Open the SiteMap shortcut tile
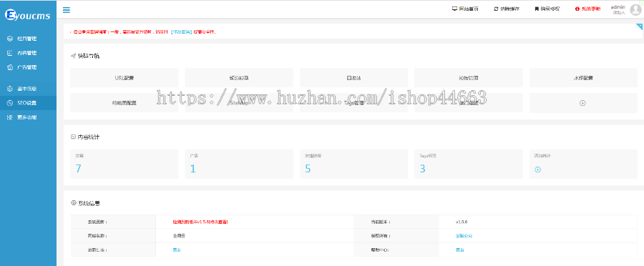The width and height of the screenshot is (644, 266). (x=239, y=103)
